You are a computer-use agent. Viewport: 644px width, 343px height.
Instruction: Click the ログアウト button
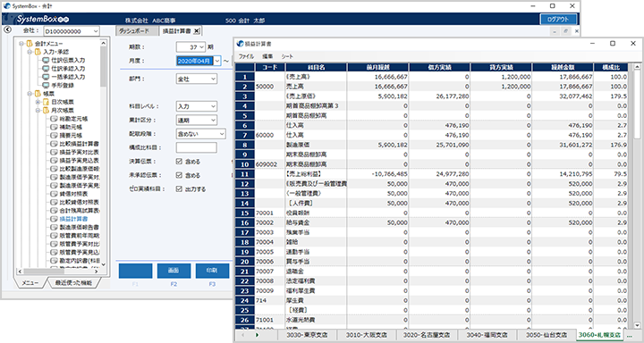558,20
